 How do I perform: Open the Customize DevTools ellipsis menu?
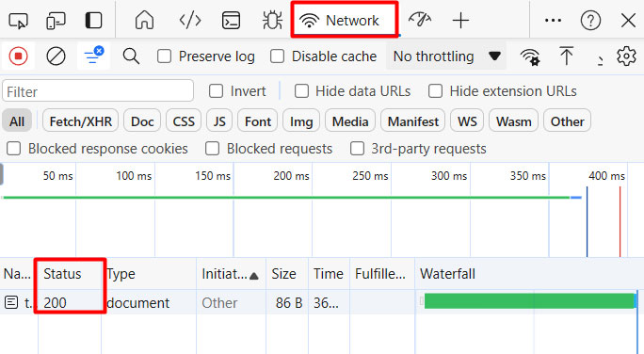tap(553, 20)
